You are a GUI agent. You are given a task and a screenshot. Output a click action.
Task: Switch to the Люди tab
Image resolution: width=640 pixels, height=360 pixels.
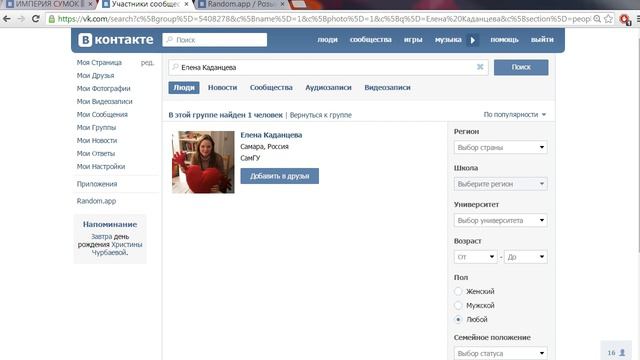click(x=184, y=87)
